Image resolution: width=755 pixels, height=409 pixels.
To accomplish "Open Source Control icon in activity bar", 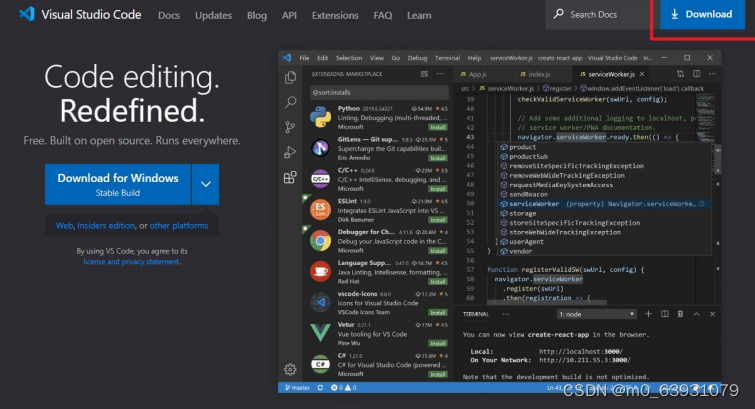I will [290, 127].
